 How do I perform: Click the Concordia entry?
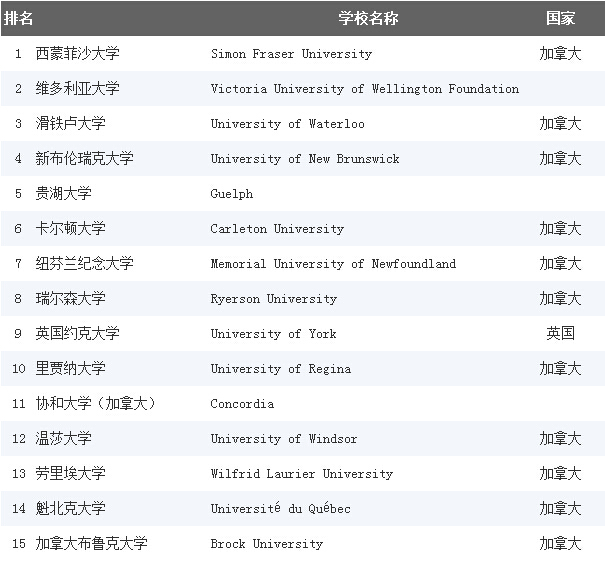pyautogui.click(x=242, y=404)
